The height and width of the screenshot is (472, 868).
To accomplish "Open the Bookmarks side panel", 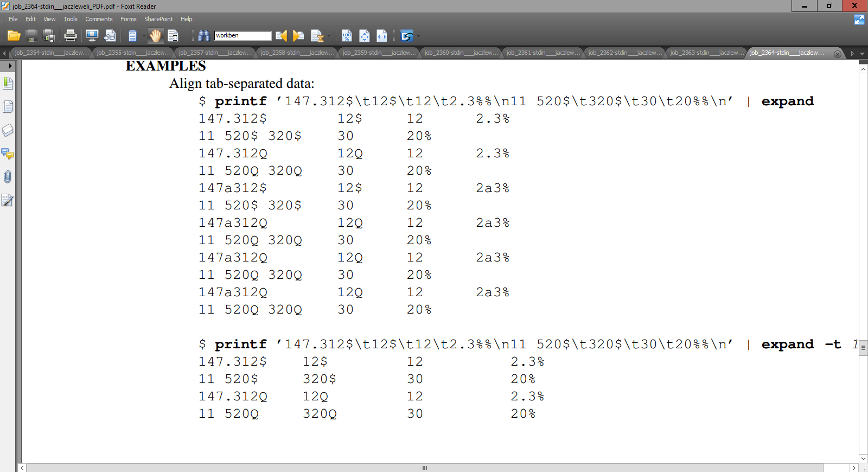I will [x=8, y=84].
